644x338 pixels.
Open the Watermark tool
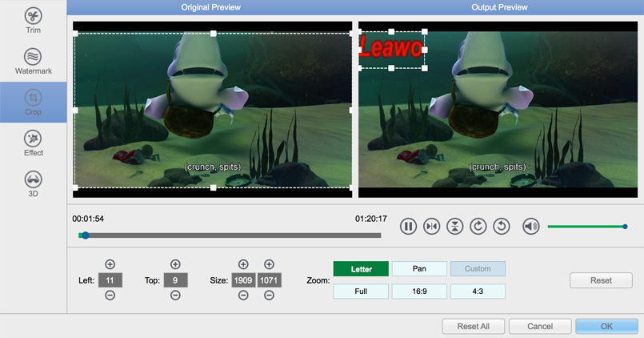click(34, 62)
